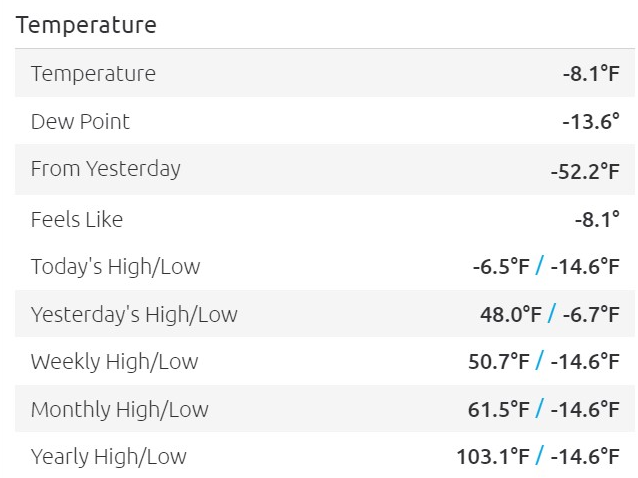Click the Temperature section heading

86,25
